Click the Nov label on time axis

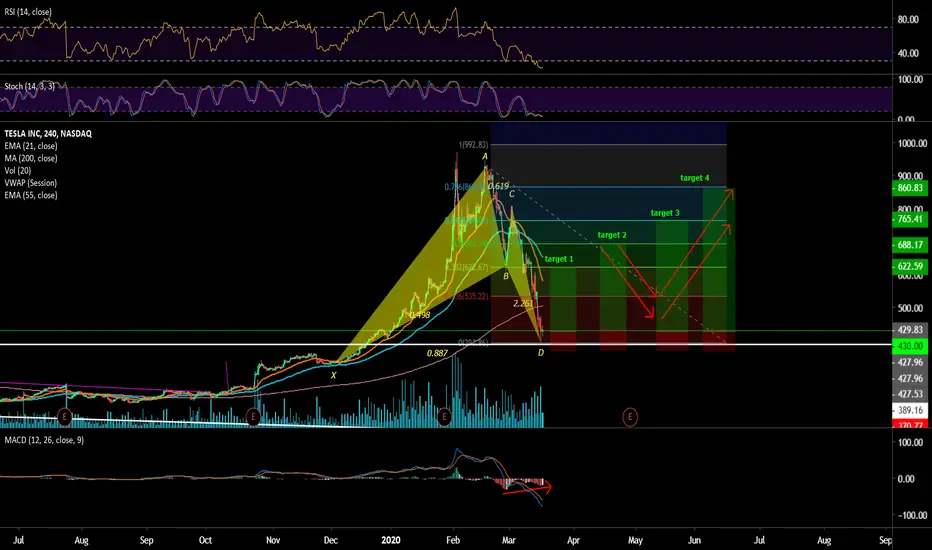tap(273, 540)
